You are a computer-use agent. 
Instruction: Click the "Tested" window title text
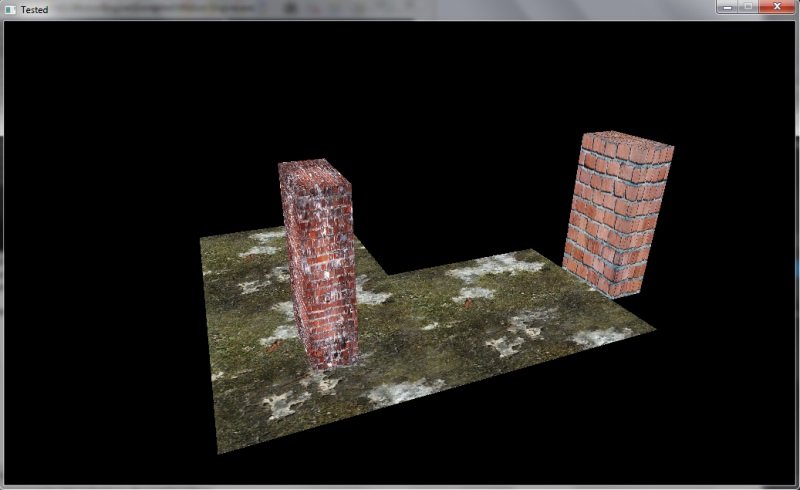[34, 10]
